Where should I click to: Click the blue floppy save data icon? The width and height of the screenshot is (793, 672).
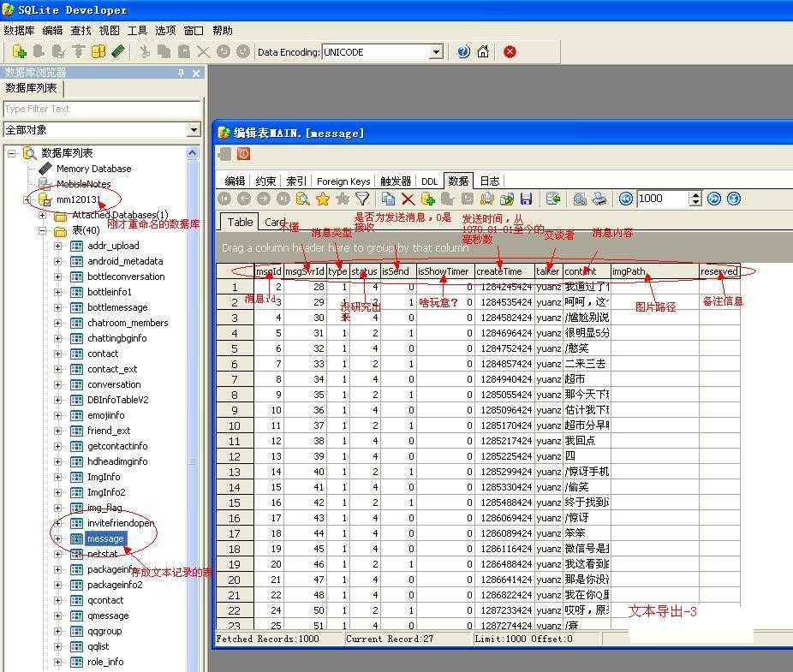(x=526, y=199)
